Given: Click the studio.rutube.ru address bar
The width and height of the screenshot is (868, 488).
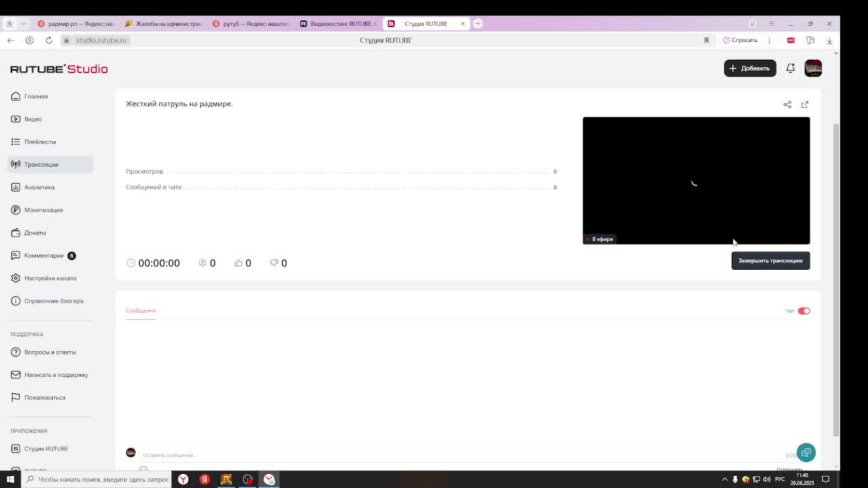Looking at the screenshot, I should tap(102, 41).
